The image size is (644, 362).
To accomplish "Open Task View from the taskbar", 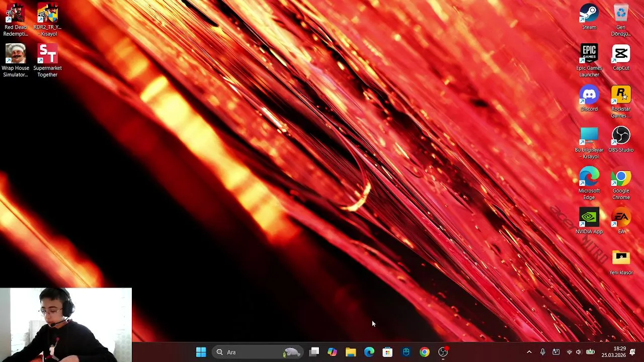I will [x=314, y=352].
